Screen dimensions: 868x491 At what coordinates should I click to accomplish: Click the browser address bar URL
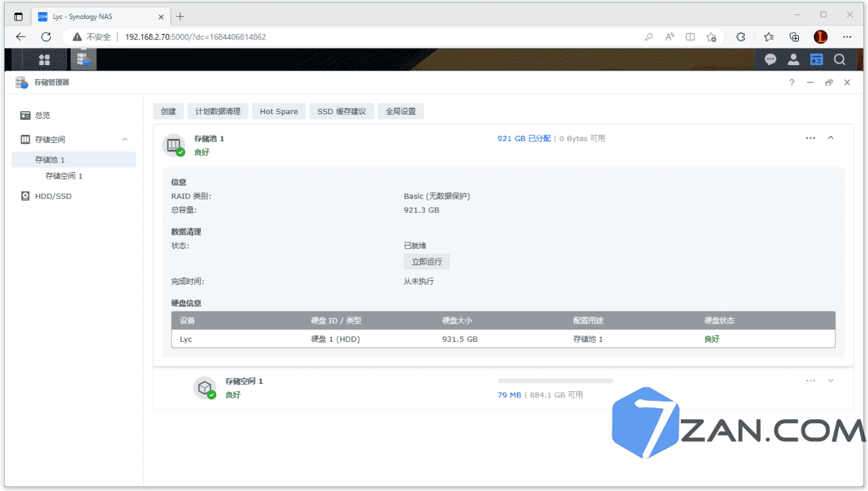pyautogui.click(x=195, y=37)
